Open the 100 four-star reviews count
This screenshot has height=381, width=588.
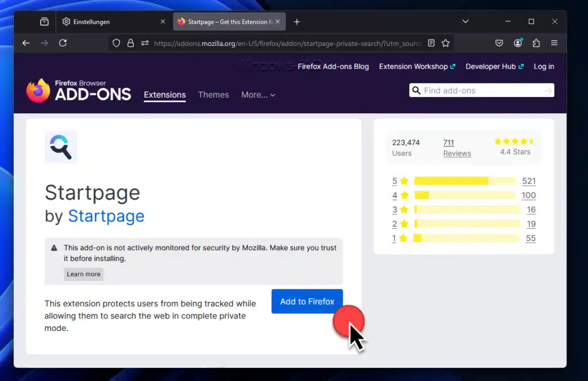point(528,195)
